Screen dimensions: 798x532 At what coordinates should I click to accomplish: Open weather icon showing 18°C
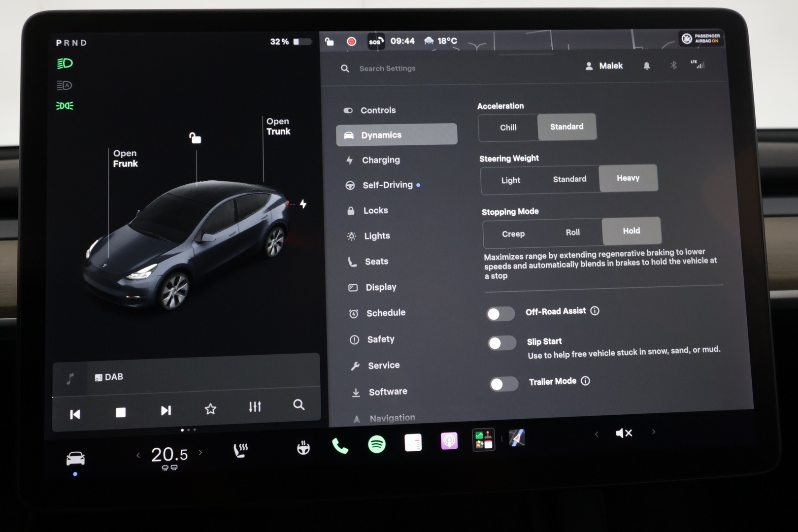tap(429, 41)
